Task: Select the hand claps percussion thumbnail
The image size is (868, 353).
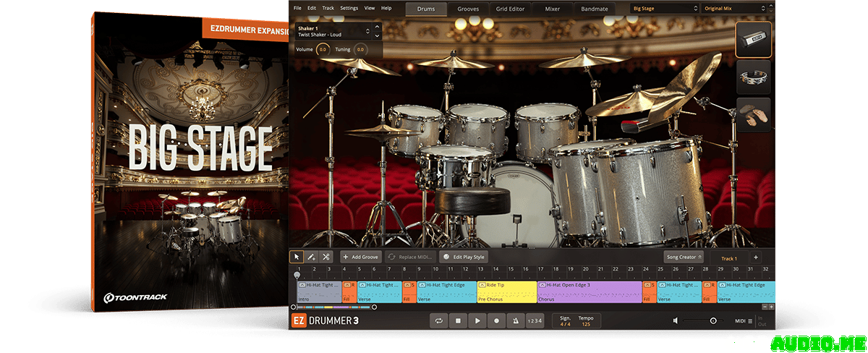Action: 754,114
